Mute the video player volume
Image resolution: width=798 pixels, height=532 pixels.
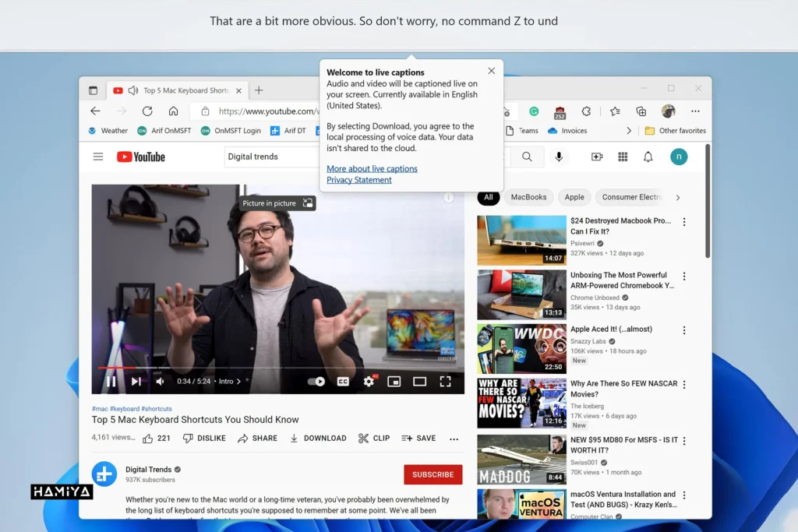point(161,382)
